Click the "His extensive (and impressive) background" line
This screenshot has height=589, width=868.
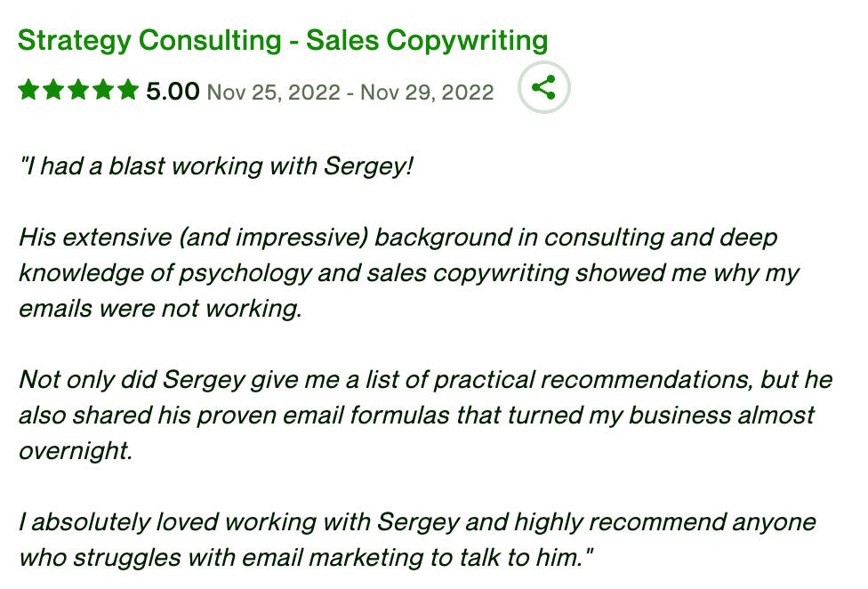pyautogui.click(x=398, y=238)
